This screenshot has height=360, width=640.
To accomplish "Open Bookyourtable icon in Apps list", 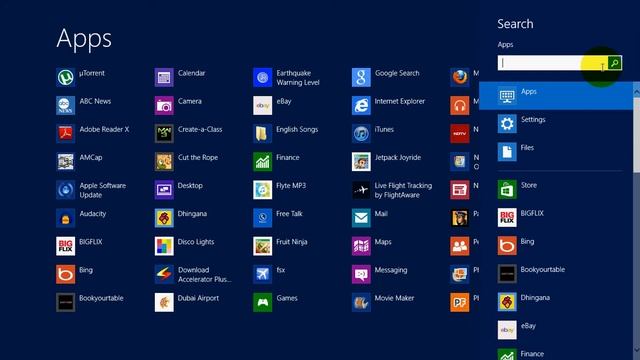I will tap(65, 302).
